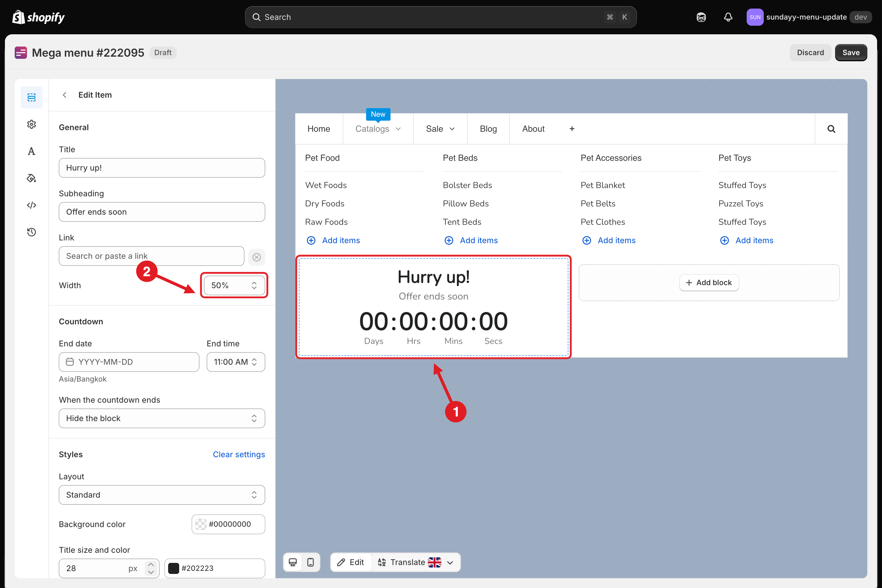Click the Discard button
This screenshot has height=588, width=882.
(810, 52)
